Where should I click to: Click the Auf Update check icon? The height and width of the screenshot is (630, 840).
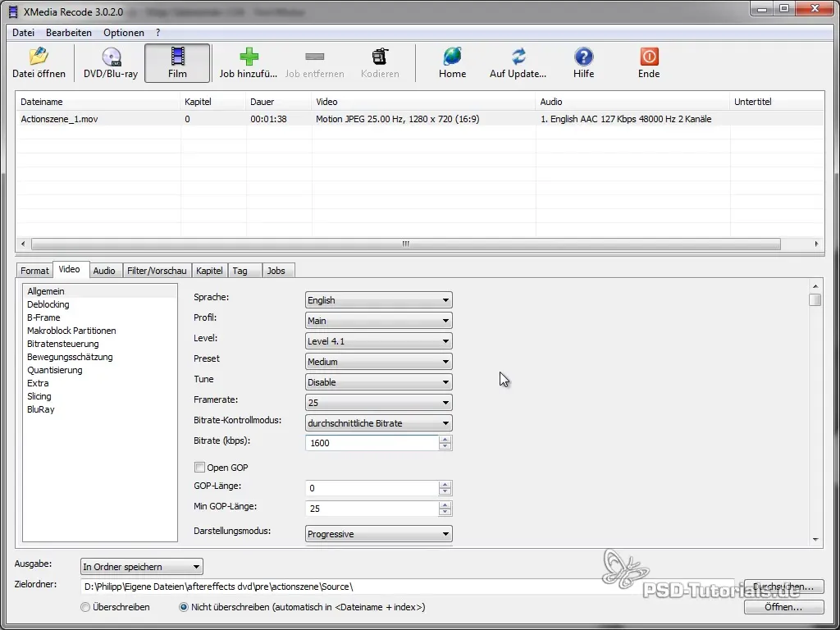tap(518, 57)
